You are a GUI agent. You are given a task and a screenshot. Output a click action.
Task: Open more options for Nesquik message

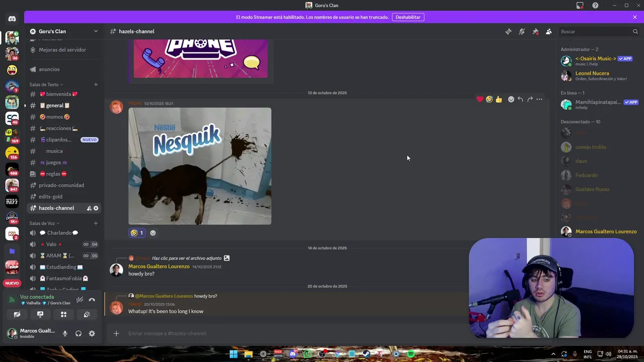[539, 99]
